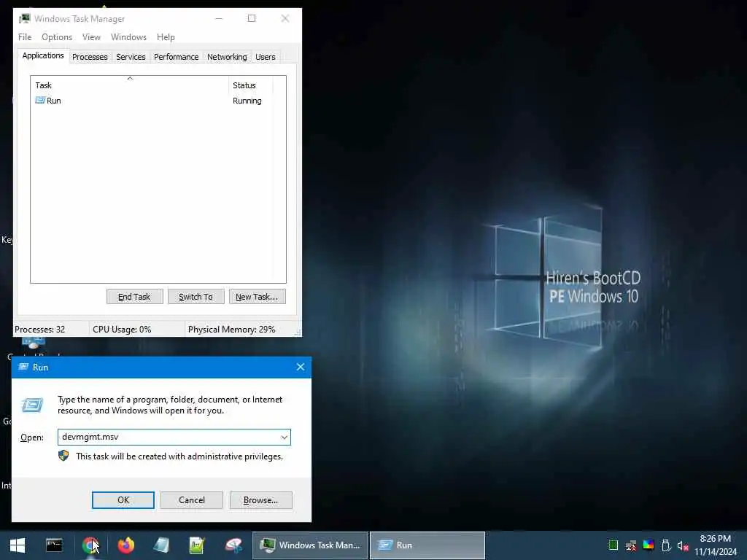Screen dimensions: 747x560
Task: Maximize the Task Manager window
Action: tap(252, 18)
